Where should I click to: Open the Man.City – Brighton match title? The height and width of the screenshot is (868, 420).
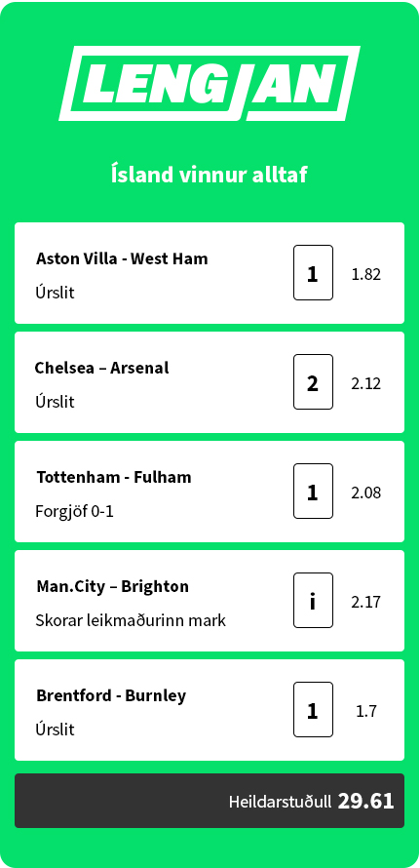(113, 586)
